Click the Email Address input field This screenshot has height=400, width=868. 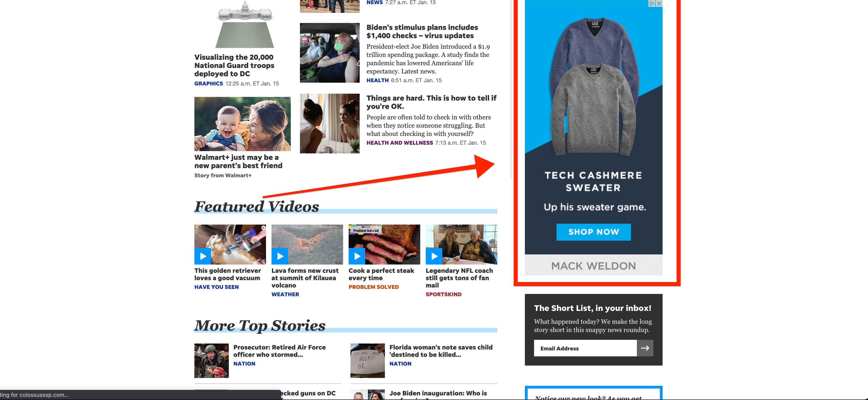(x=585, y=348)
